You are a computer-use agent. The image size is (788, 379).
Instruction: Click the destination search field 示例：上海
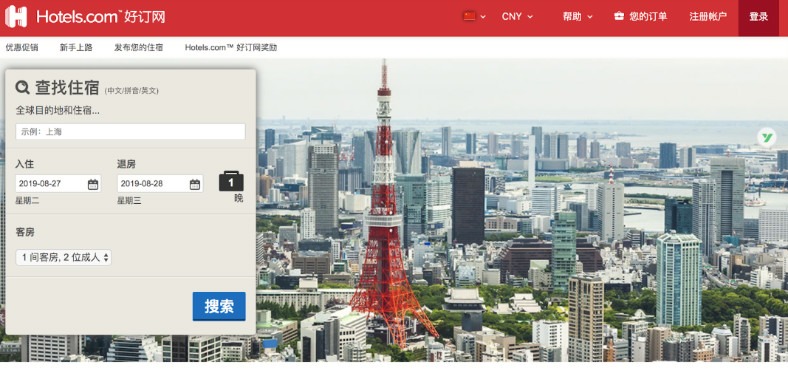tap(130, 132)
